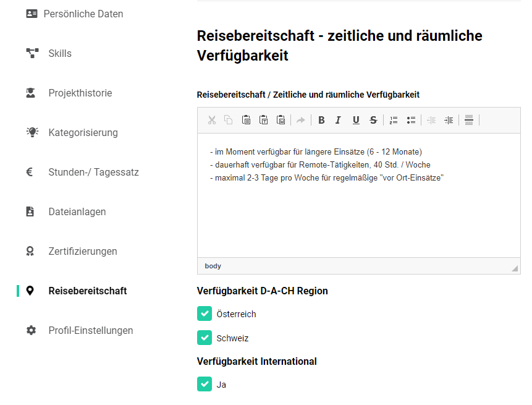Uncheck the Österreich checkbox
532x405 pixels.
205,313
